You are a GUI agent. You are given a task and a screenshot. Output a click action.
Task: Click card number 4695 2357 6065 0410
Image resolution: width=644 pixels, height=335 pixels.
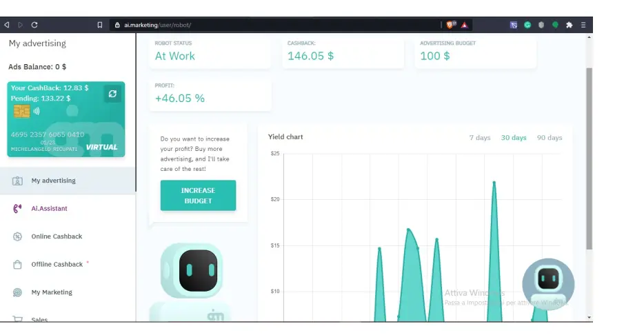pos(48,134)
